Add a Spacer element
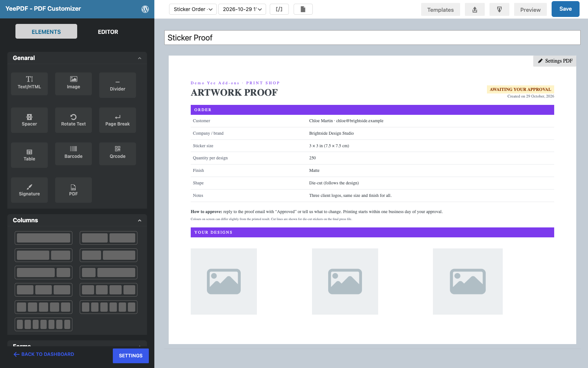Image resolution: width=588 pixels, height=368 pixels. click(x=29, y=120)
